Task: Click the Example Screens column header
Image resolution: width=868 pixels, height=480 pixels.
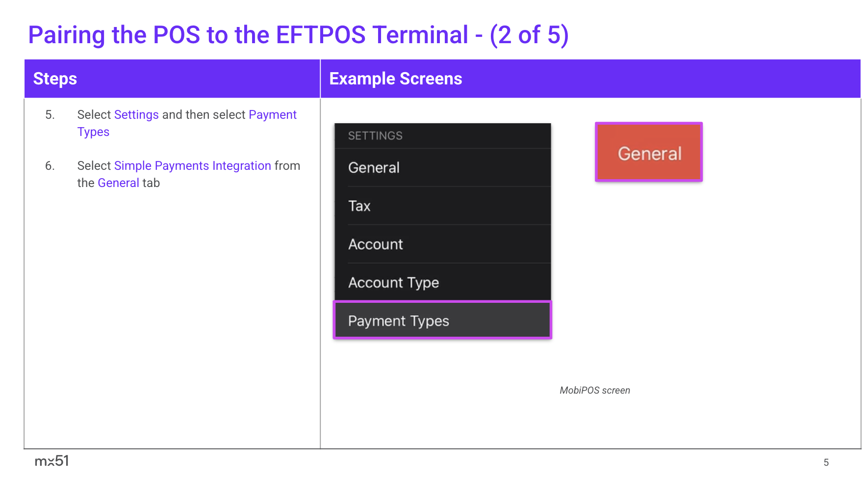Action: (395, 79)
